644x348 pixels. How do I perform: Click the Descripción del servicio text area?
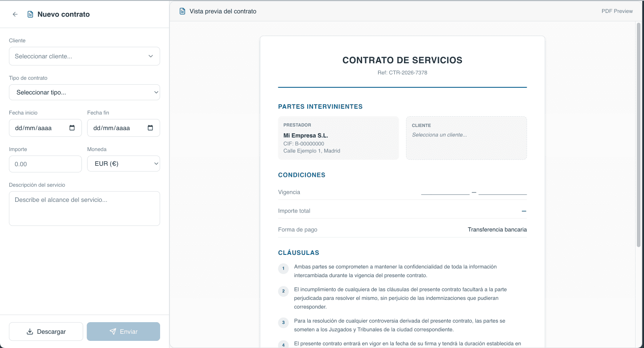[84, 208]
